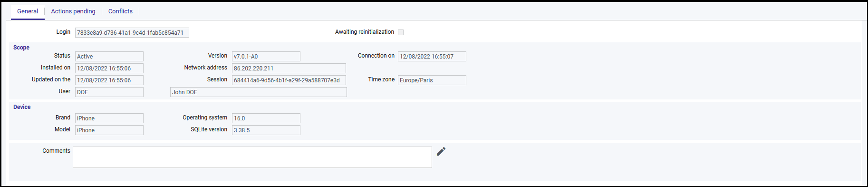Click the Time zone Europe/Paris field
This screenshot has height=187, width=868.
click(x=432, y=80)
